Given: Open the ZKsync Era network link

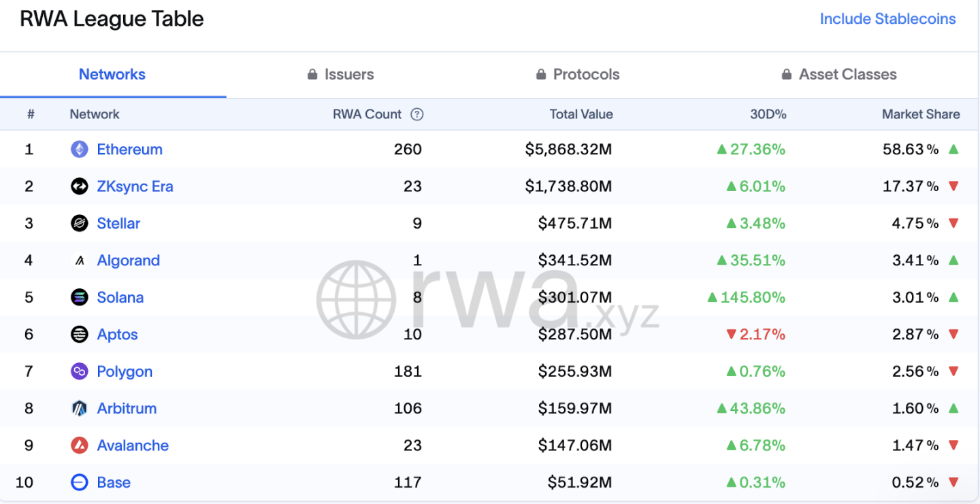Looking at the screenshot, I should [x=135, y=186].
